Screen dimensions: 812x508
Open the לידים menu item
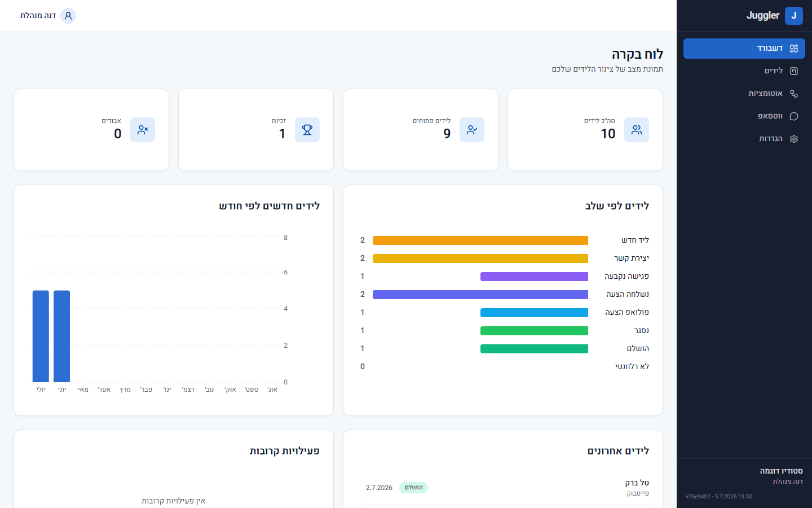744,71
